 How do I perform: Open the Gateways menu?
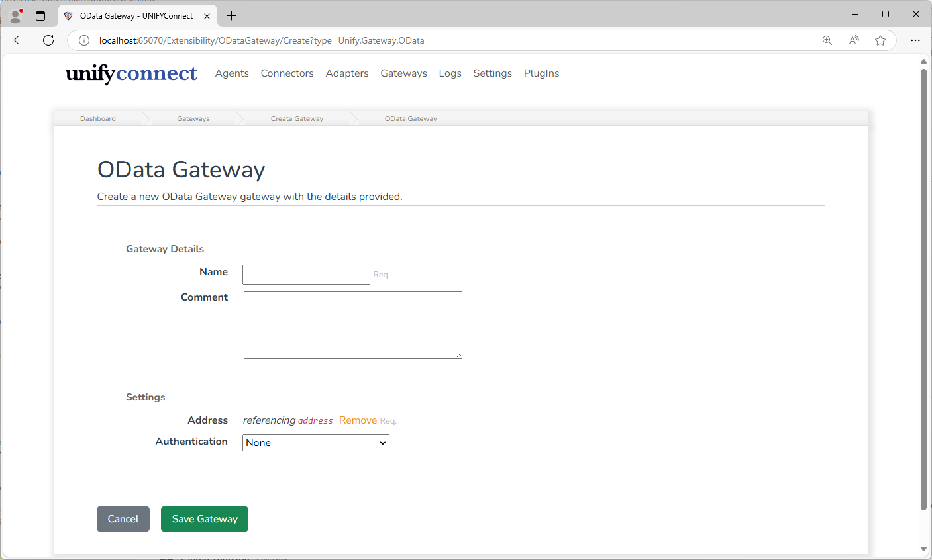pyautogui.click(x=403, y=73)
